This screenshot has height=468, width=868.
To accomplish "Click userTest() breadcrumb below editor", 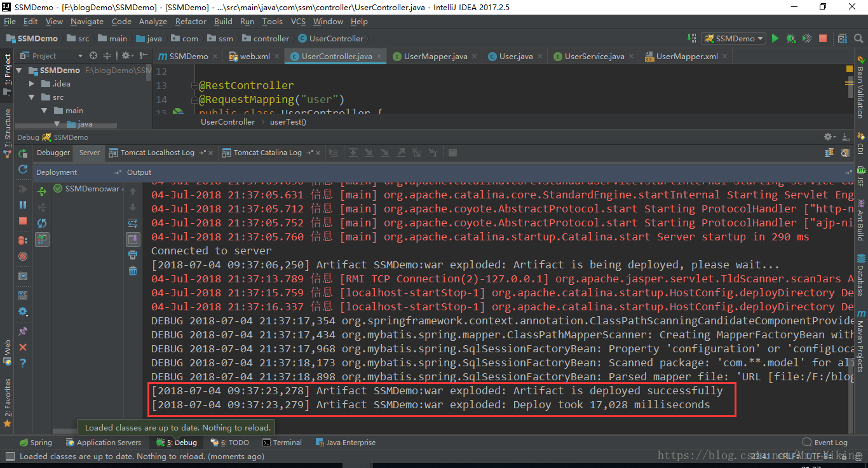I will (x=288, y=122).
